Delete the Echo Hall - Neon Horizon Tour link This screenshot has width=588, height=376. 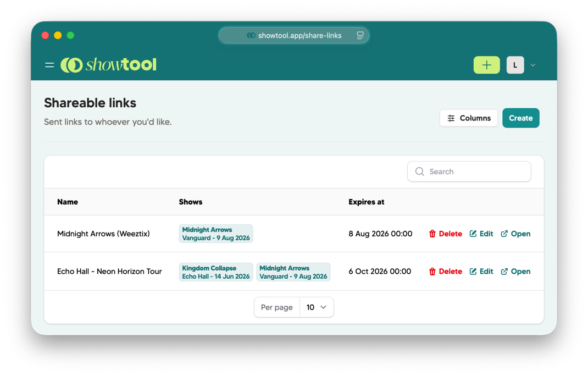(446, 272)
